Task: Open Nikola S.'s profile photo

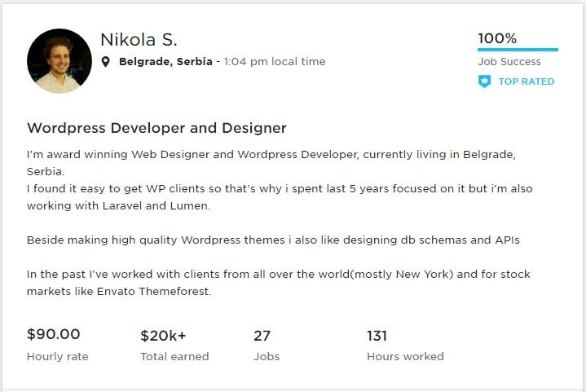Action: click(59, 61)
